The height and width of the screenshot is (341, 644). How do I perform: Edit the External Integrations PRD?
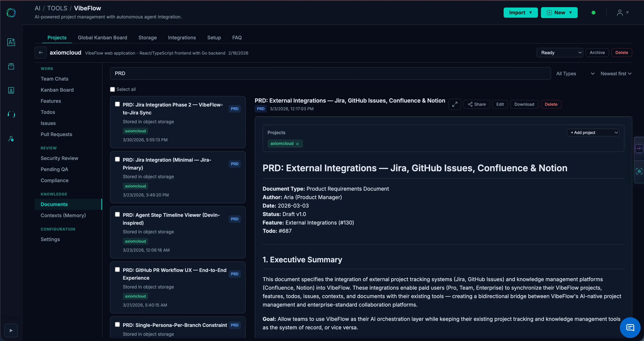tap(500, 104)
